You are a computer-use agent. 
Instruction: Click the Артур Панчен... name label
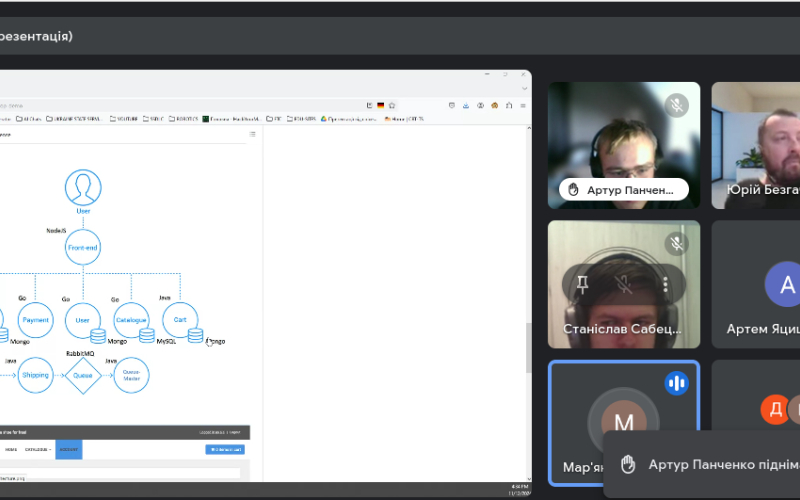point(630,190)
